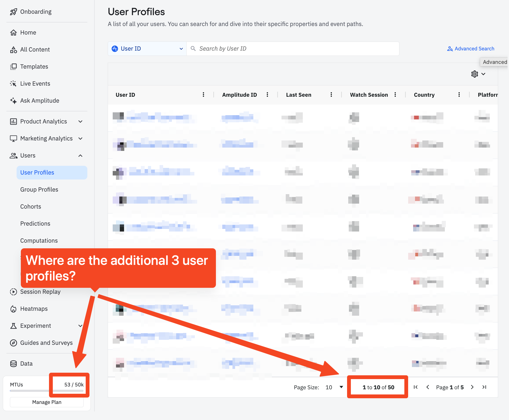
Task: Click the Session Replay play icon
Action: pyautogui.click(x=13, y=292)
